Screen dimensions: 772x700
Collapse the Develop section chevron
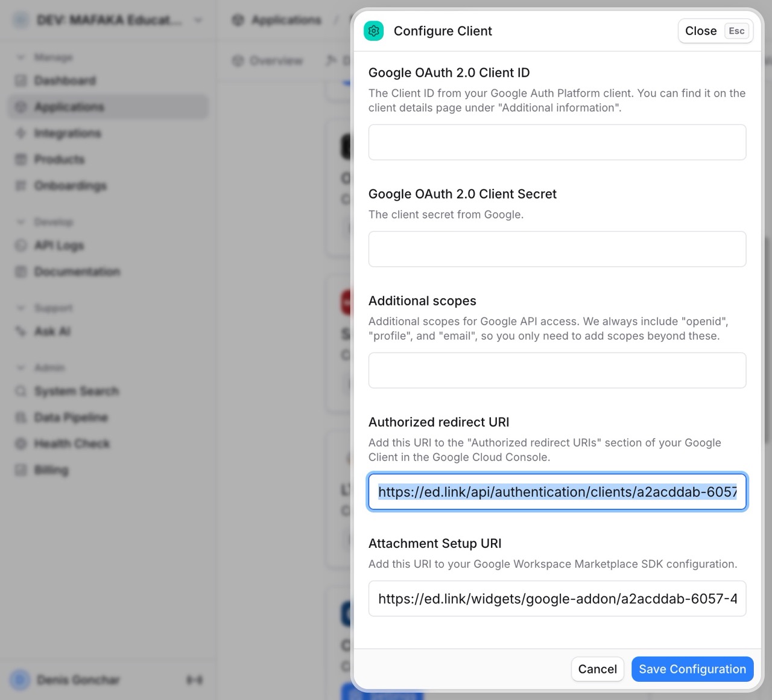pos(21,222)
